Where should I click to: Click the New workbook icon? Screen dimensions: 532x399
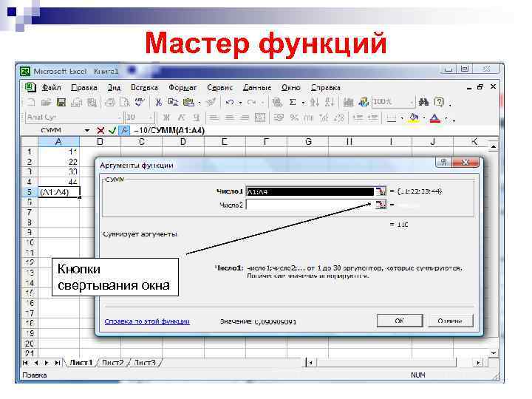(x=31, y=102)
